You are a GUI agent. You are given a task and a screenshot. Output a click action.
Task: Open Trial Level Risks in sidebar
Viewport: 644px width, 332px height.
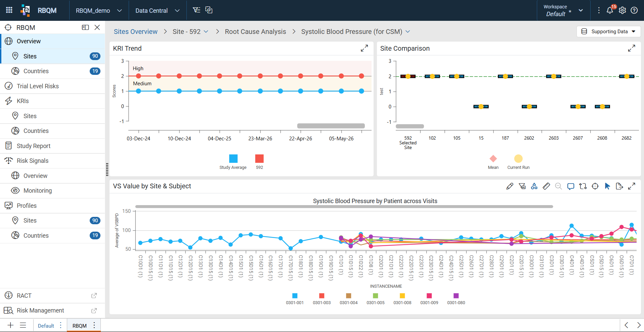pyautogui.click(x=52, y=86)
